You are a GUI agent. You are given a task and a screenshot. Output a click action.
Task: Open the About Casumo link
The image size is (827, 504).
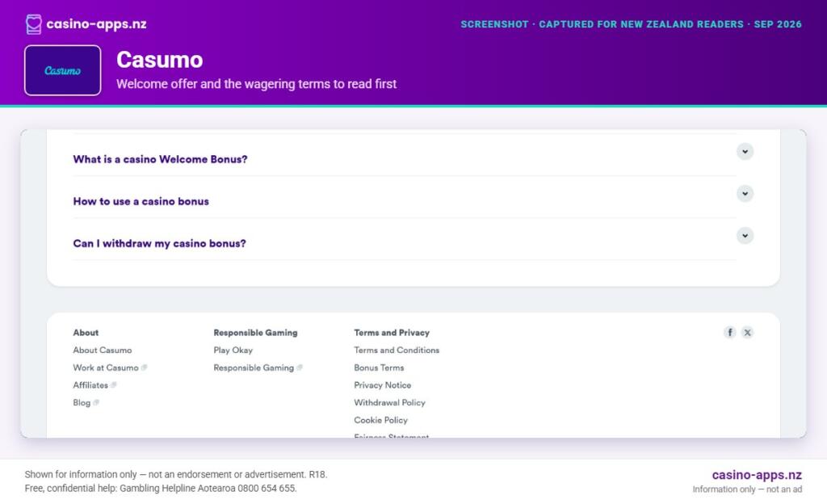(x=103, y=350)
